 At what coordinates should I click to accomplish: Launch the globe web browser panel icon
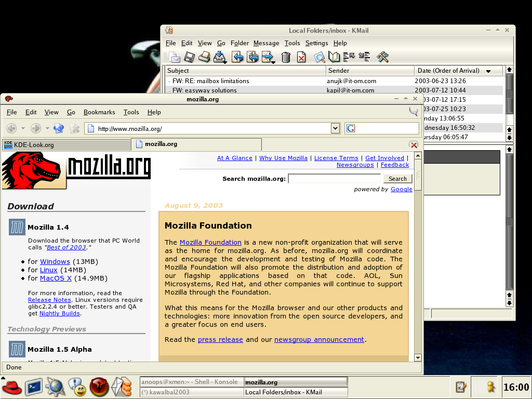click(55, 387)
